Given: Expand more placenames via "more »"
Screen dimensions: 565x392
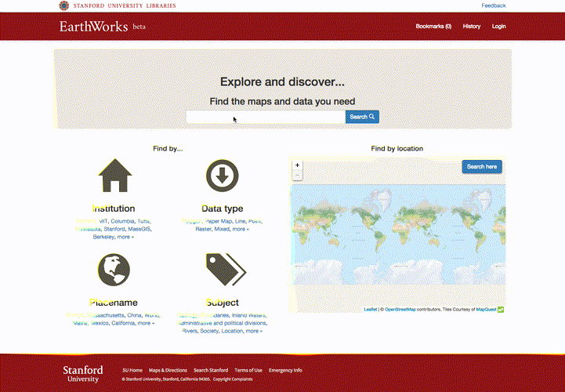Looking at the screenshot, I should tap(146, 322).
